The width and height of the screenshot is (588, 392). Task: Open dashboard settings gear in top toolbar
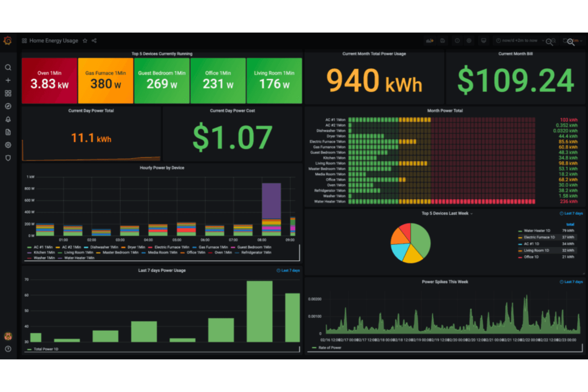[469, 41]
